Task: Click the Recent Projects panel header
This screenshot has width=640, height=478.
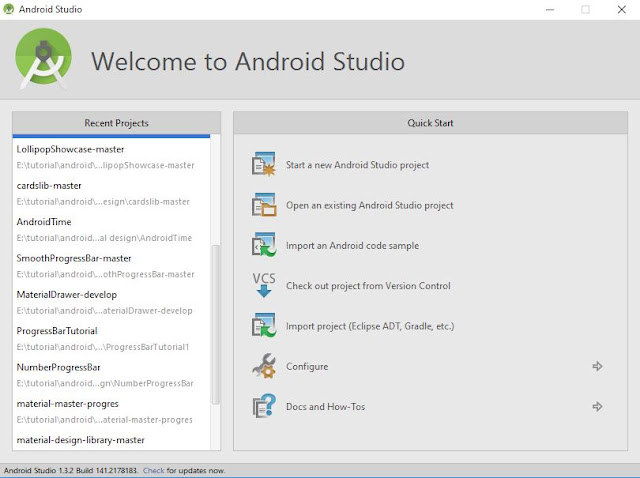Action: point(116,123)
